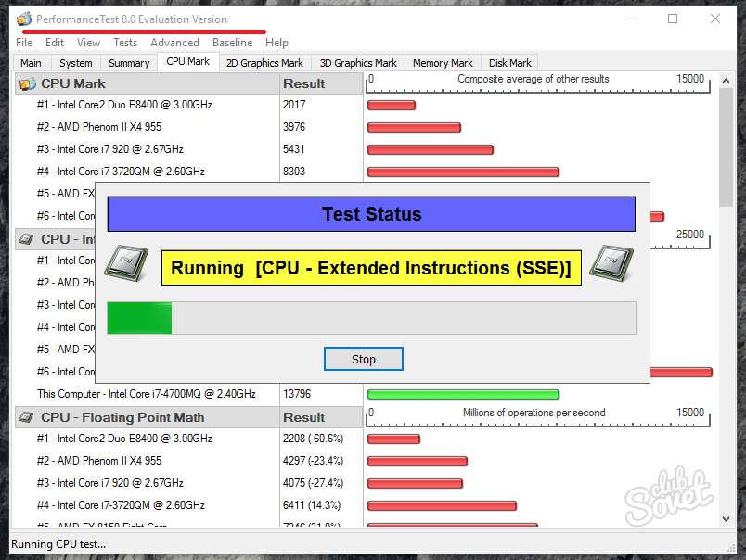Click the red bar for CPU Mark score 8303

pos(463,172)
